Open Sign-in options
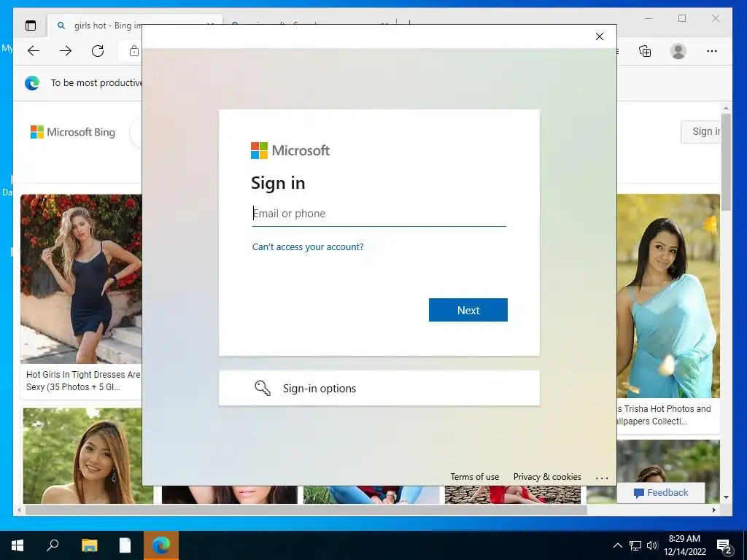This screenshot has height=560, width=747. point(379,388)
